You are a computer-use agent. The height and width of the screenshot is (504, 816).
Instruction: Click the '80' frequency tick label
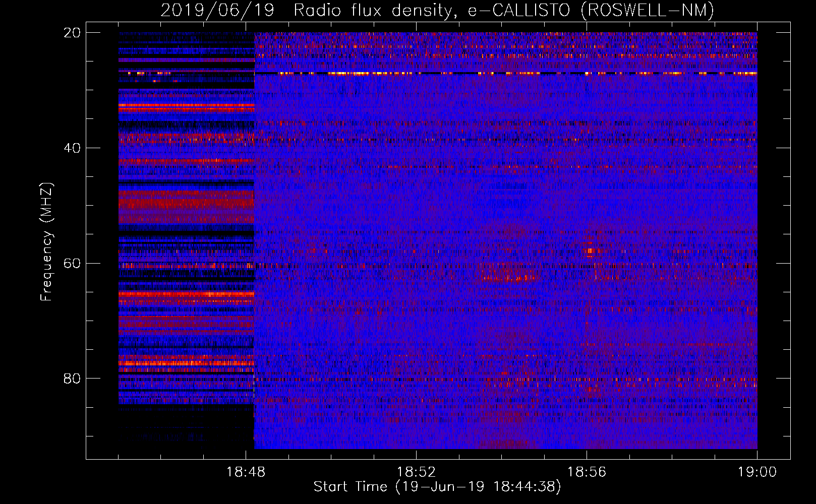(72, 379)
